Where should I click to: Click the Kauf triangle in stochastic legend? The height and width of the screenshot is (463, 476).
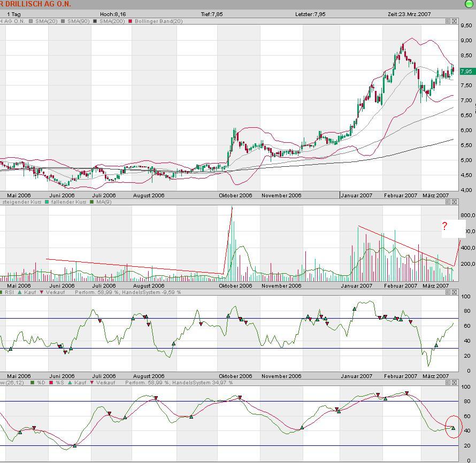click(70, 383)
